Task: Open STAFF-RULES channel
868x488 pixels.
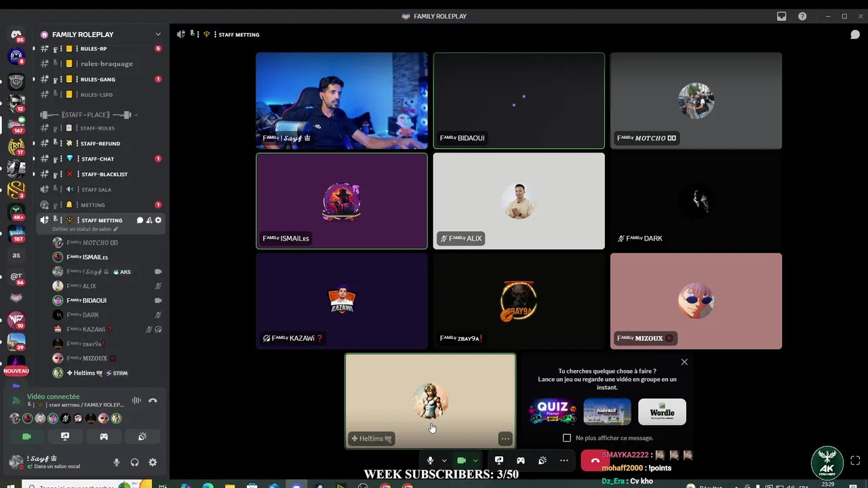Action: [x=100, y=128]
